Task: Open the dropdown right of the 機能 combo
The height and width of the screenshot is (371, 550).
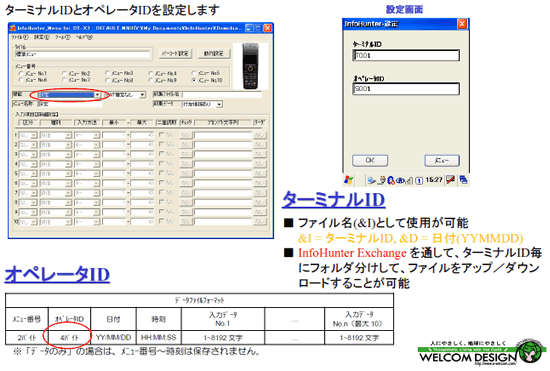Action: point(126,95)
